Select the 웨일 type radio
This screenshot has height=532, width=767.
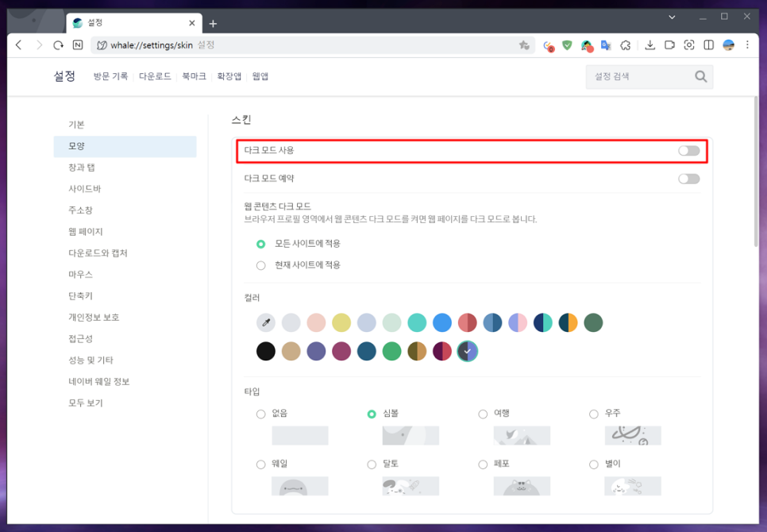pos(260,465)
